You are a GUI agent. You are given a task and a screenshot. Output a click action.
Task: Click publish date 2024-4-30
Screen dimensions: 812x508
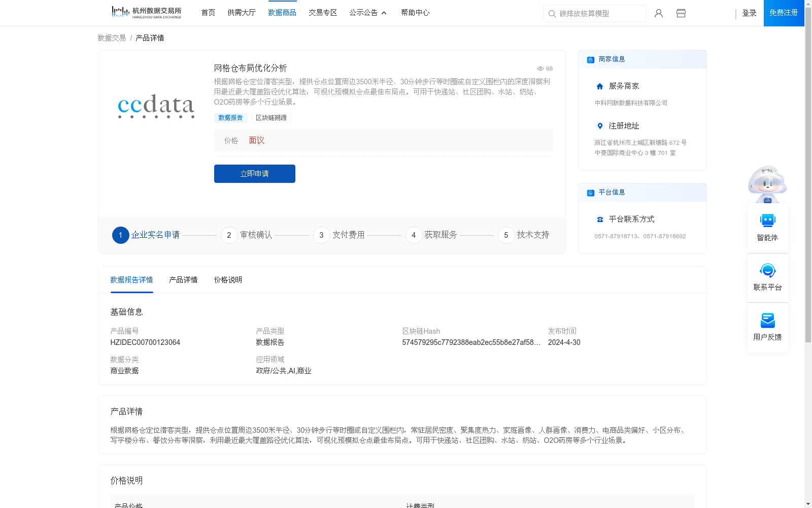point(564,342)
